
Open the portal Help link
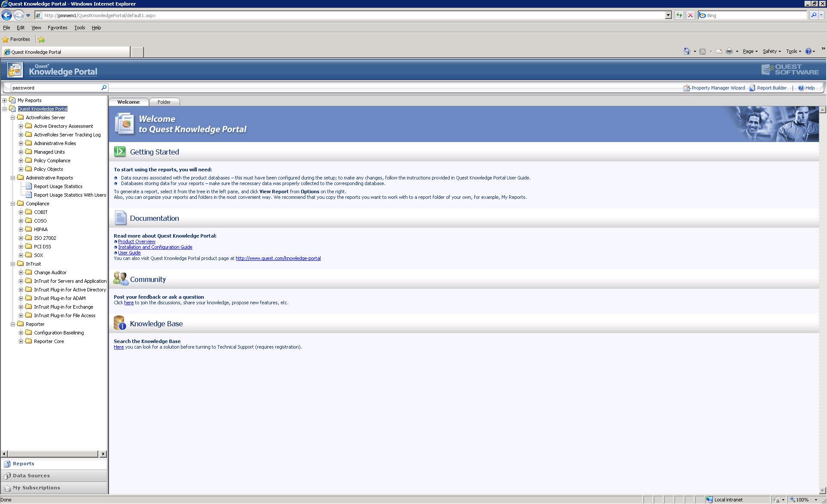(806, 88)
